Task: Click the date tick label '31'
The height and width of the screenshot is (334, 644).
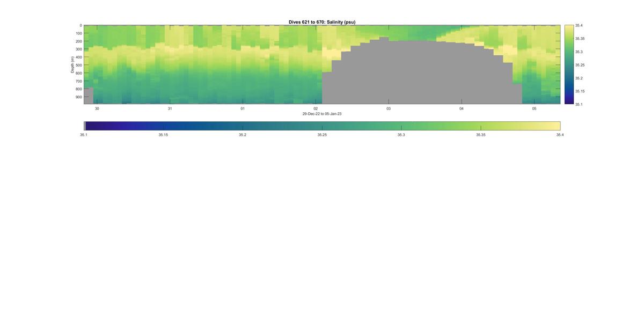Action: (170, 108)
